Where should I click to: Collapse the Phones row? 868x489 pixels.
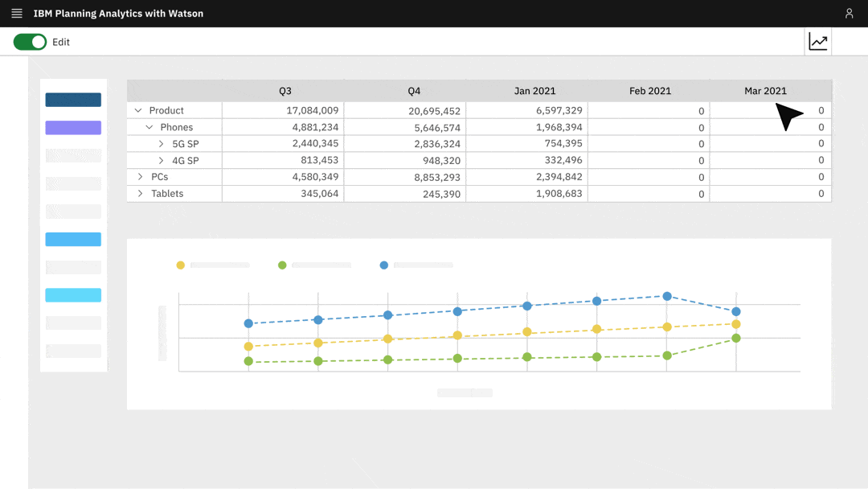(149, 127)
